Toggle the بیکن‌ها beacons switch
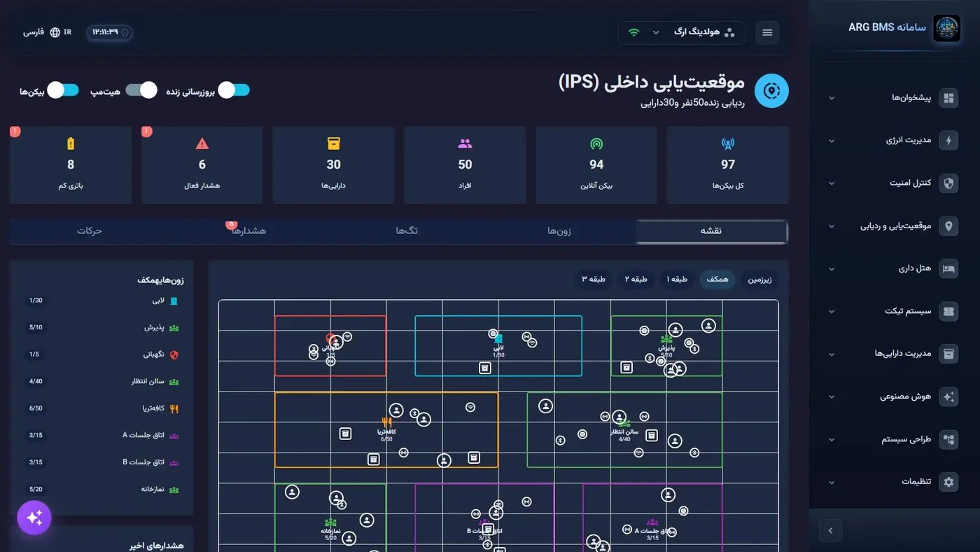The image size is (980, 552). tap(63, 90)
